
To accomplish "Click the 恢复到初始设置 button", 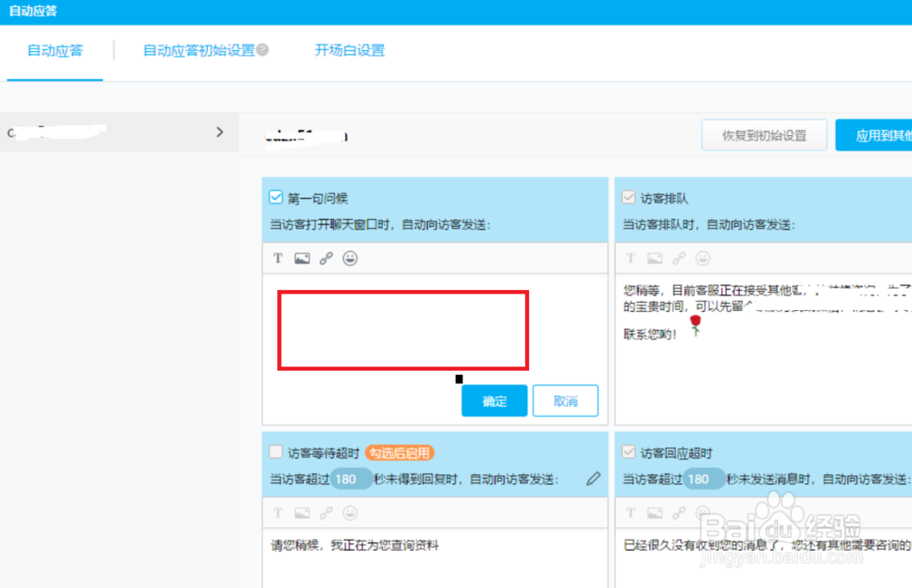I will click(x=764, y=135).
